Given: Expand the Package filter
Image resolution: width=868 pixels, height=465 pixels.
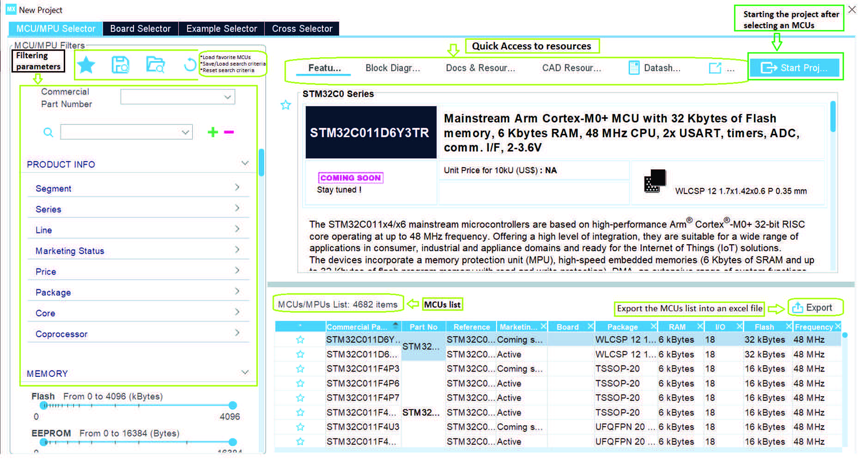Looking at the screenshot, I should coord(237,291).
